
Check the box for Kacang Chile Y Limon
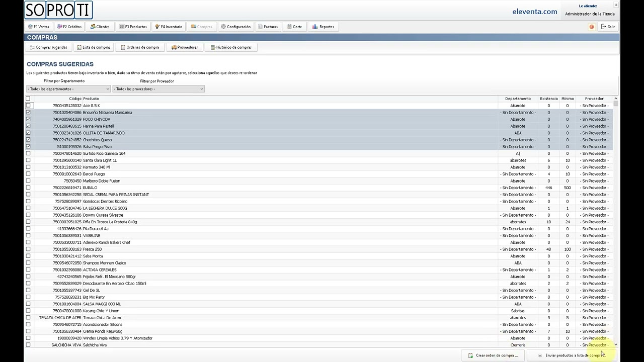tap(28, 311)
